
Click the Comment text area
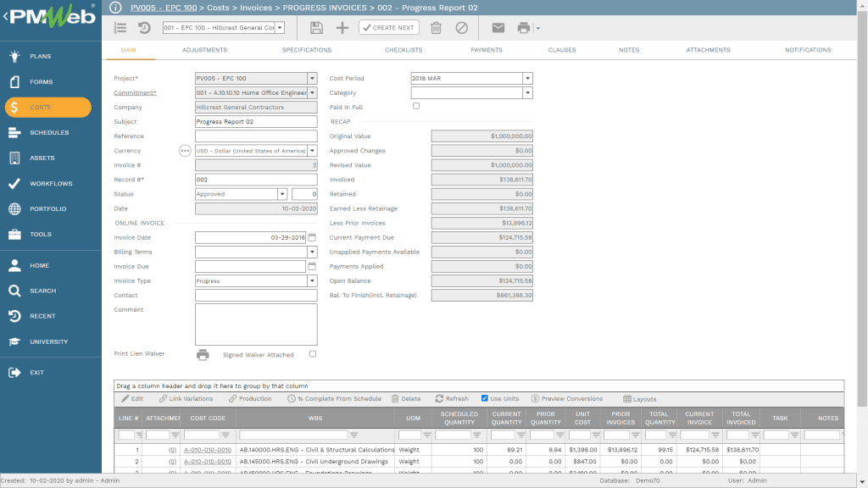point(256,324)
